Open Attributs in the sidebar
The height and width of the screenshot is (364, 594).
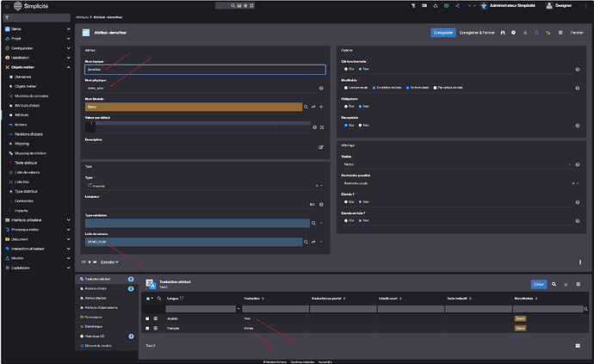coord(22,114)
